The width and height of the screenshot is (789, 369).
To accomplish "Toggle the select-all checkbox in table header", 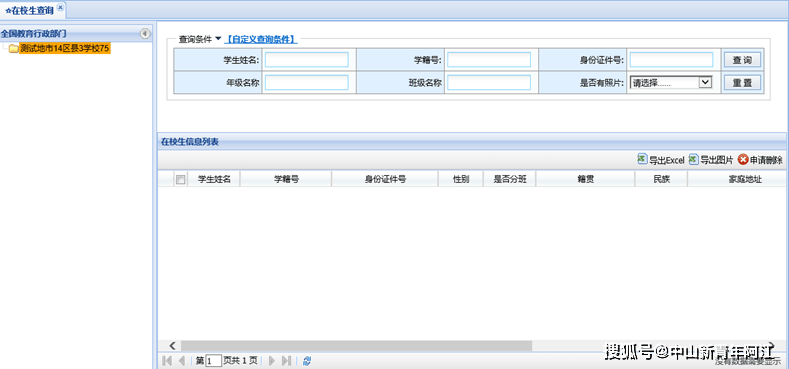I will pos(180,179).
